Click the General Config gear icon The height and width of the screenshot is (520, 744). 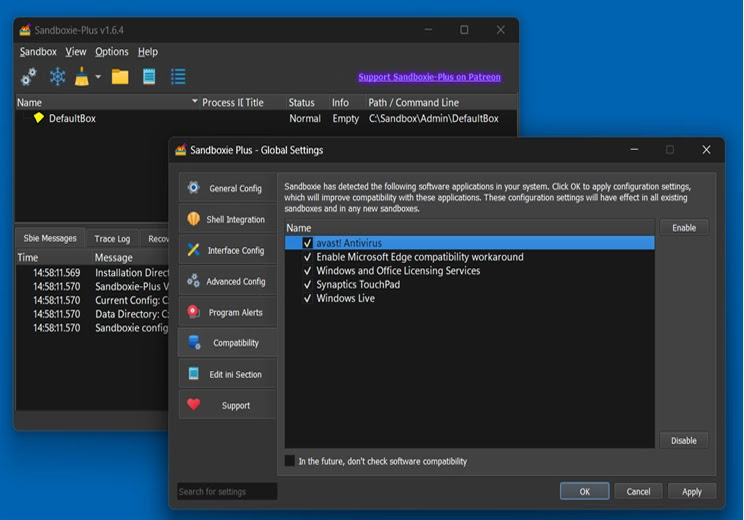coord(194,187)
